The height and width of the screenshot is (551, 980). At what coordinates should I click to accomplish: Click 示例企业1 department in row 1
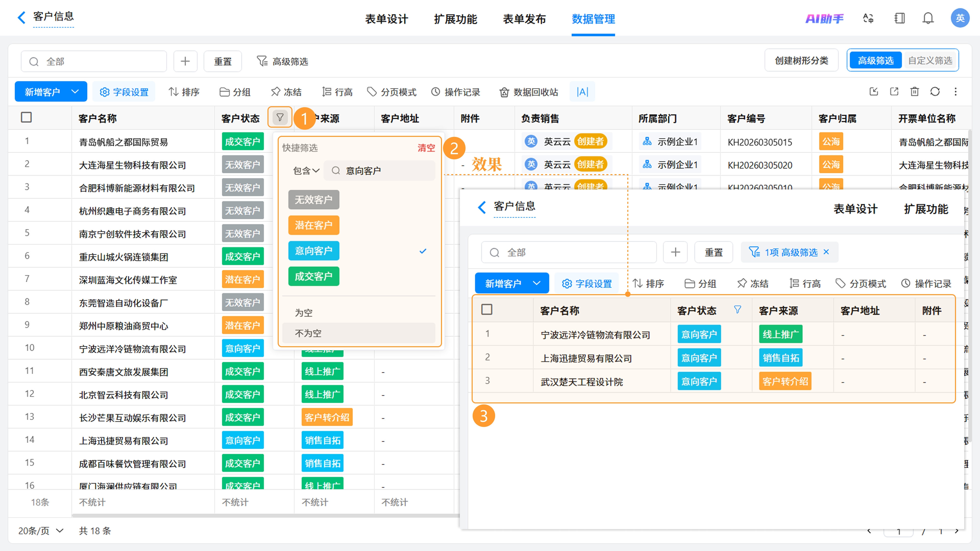coord(670,141)
